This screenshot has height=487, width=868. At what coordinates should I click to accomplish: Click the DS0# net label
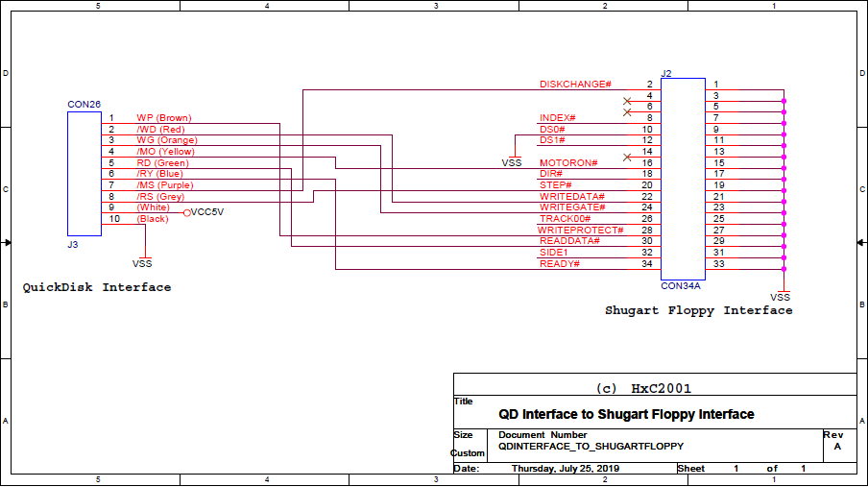(552, 129)
